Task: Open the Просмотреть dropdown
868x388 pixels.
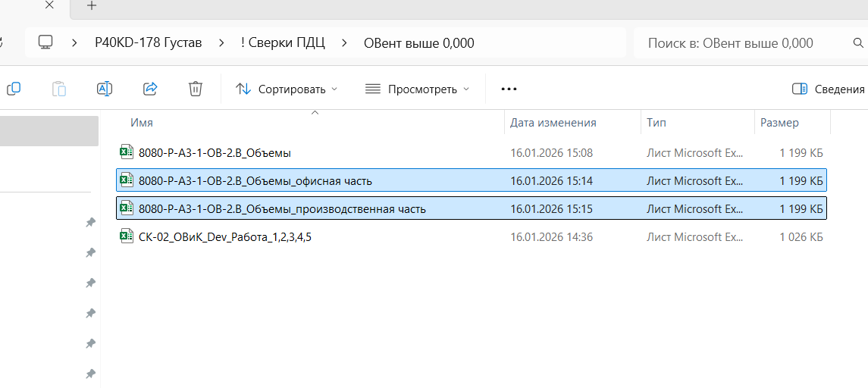Action: click(x=417, y=89)
